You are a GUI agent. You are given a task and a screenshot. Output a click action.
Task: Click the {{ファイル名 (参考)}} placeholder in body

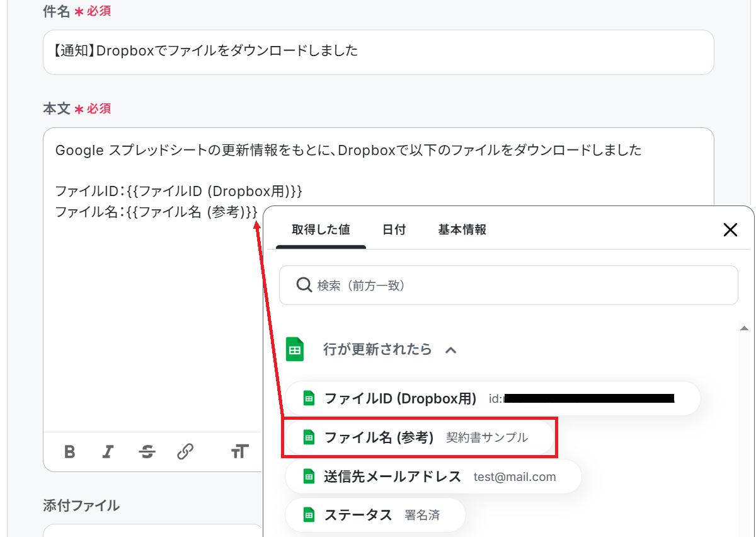pyautogui.click(x=192, y=212)
